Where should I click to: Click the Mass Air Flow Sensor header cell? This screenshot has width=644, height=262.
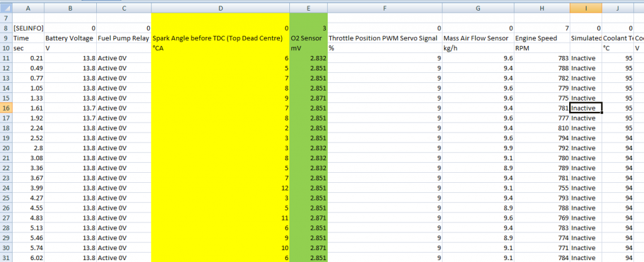477,38
